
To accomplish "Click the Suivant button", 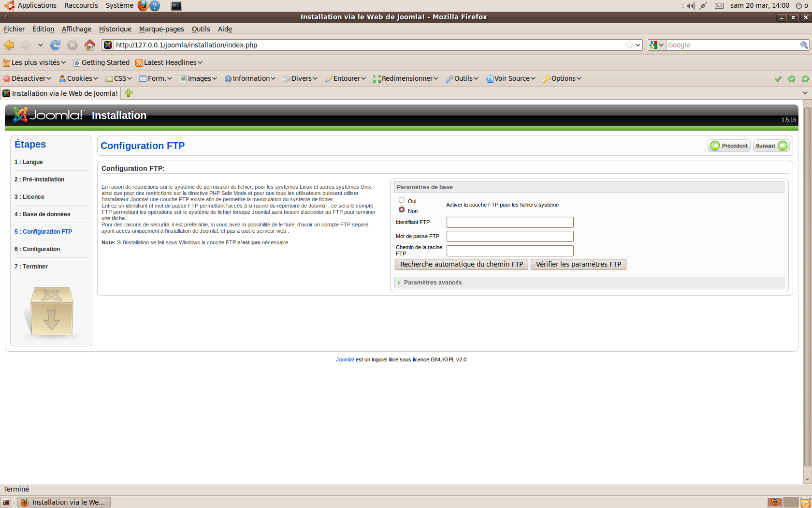I will click(x=771, y=146).
